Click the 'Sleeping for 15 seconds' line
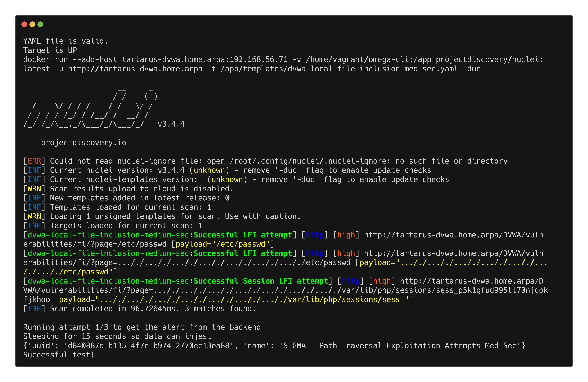 tap(117, 336)
